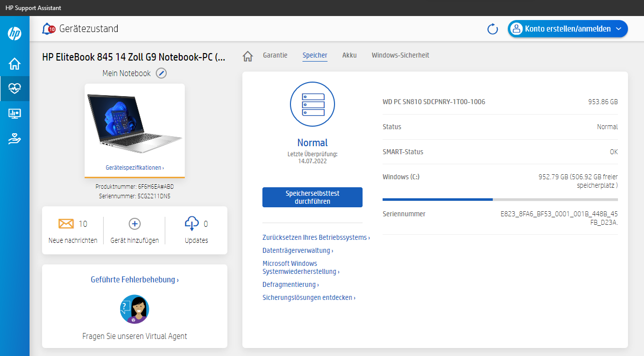Open Datenträgerverwaltung link
Image resolution: width=644 pixels, height=356 pixels.
(297, 250)
